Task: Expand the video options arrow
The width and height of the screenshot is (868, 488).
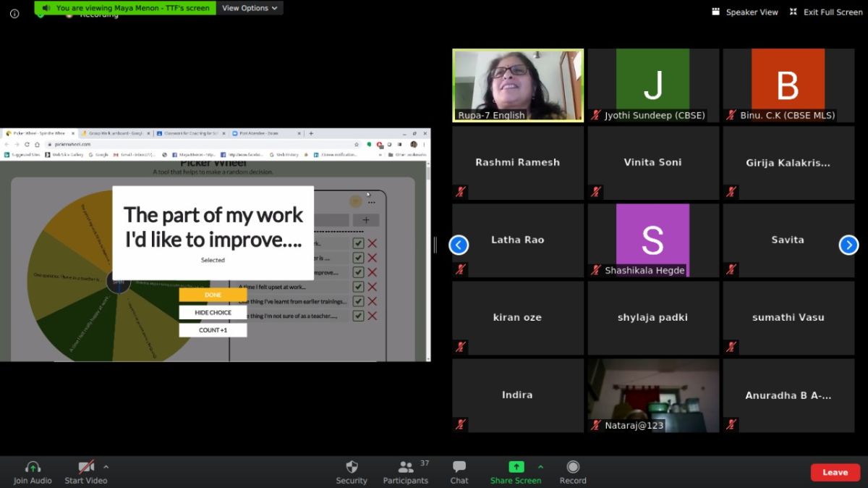Action: pyautogui.click(x=106, y=466)
